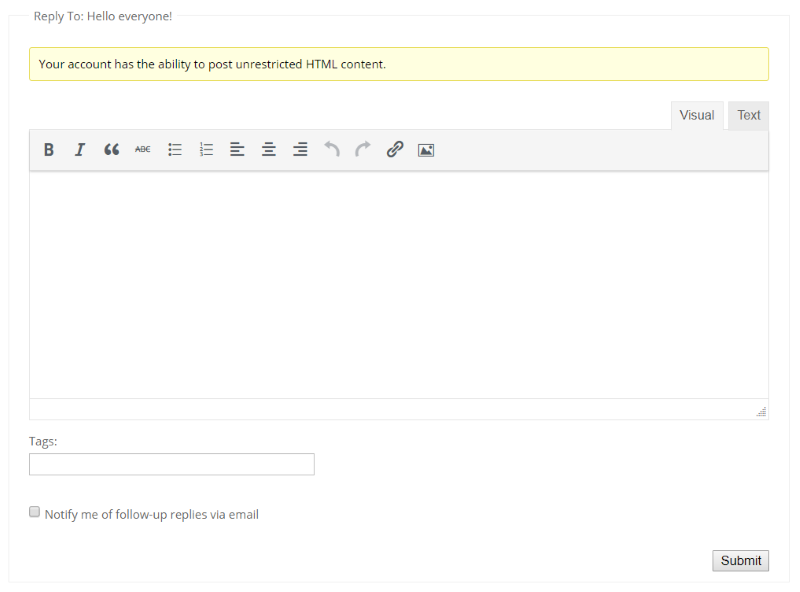
Task: Undo the last edit
Action: pos(332,150)
